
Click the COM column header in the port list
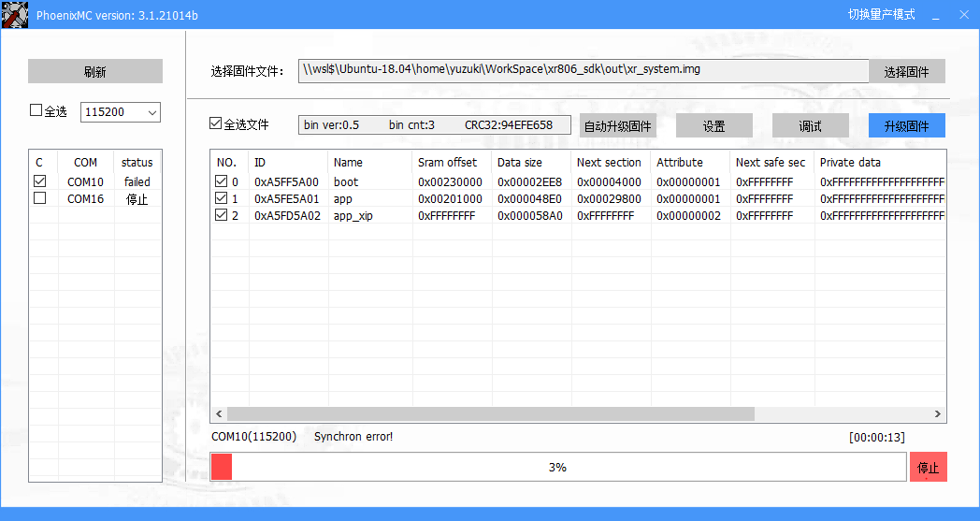click(x=86, y=163)
